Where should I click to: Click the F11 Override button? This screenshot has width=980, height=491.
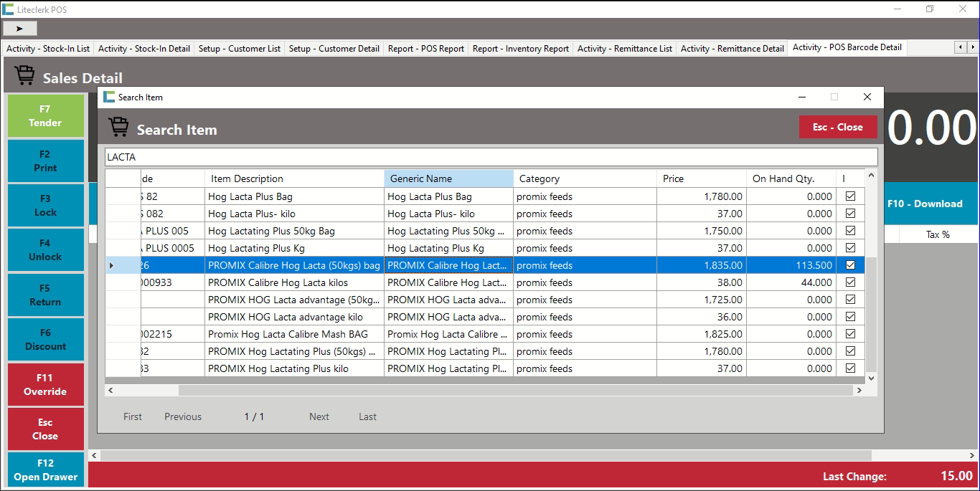[45, 384]
